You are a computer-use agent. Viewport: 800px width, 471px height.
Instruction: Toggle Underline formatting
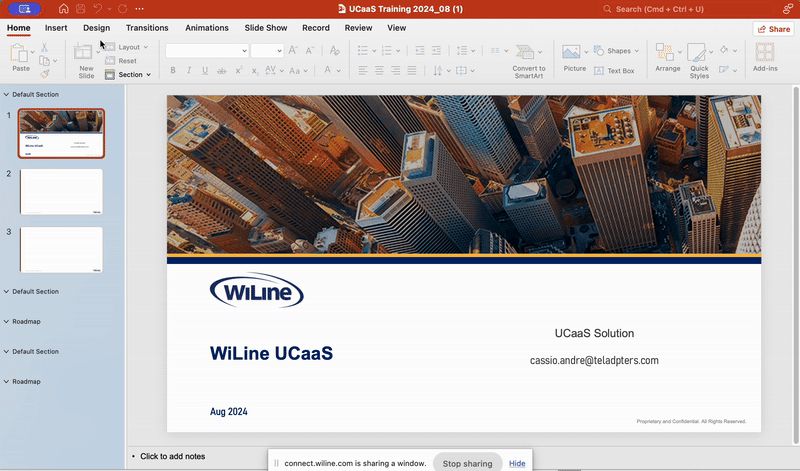tap(205, 70)
